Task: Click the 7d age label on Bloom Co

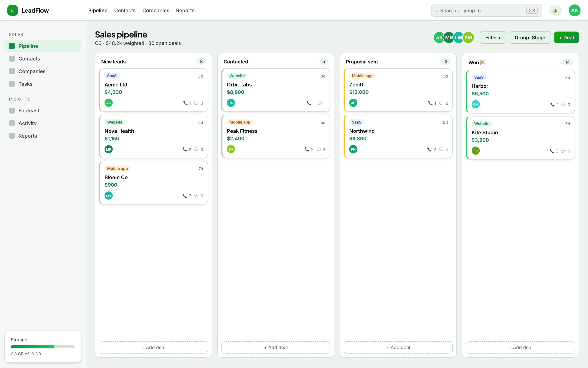Action: tap(201, 169)
